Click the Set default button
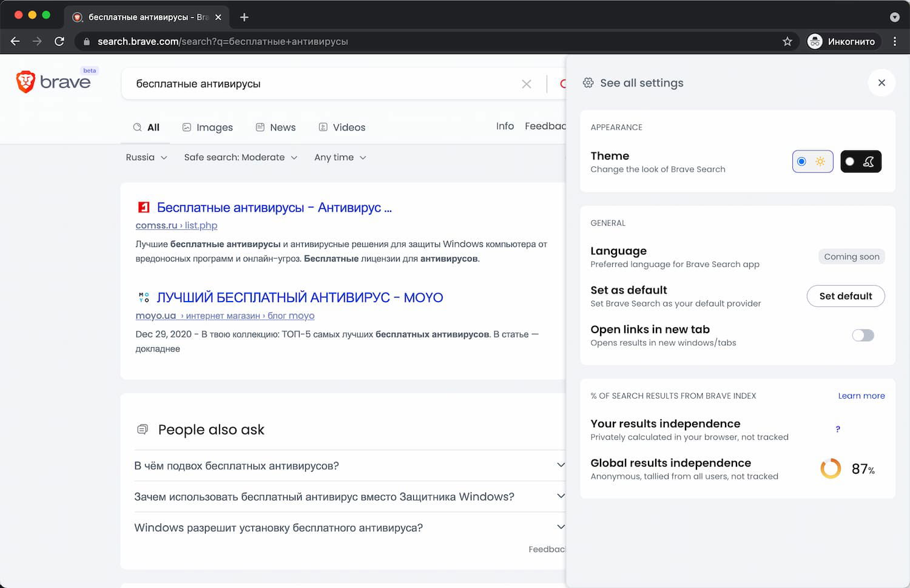The height and width of the screenshot is (588, 910). pos(845,296)
